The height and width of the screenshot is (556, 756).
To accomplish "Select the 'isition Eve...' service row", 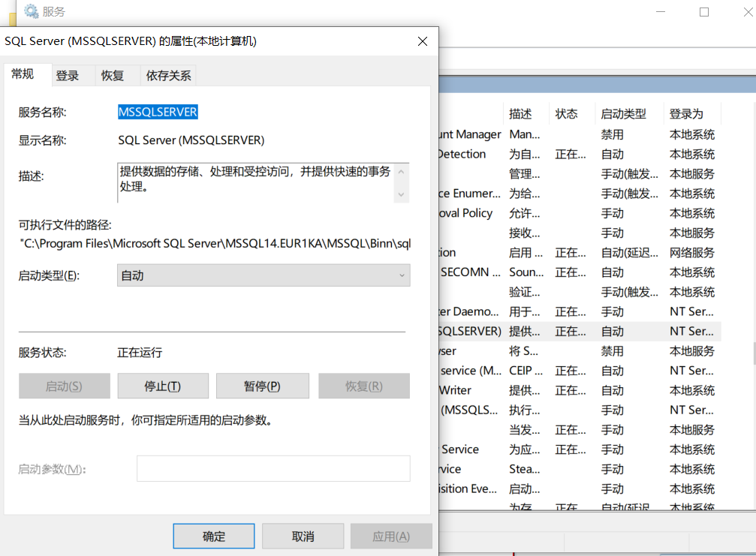I will pyautogui.click(x=579, y=489).
